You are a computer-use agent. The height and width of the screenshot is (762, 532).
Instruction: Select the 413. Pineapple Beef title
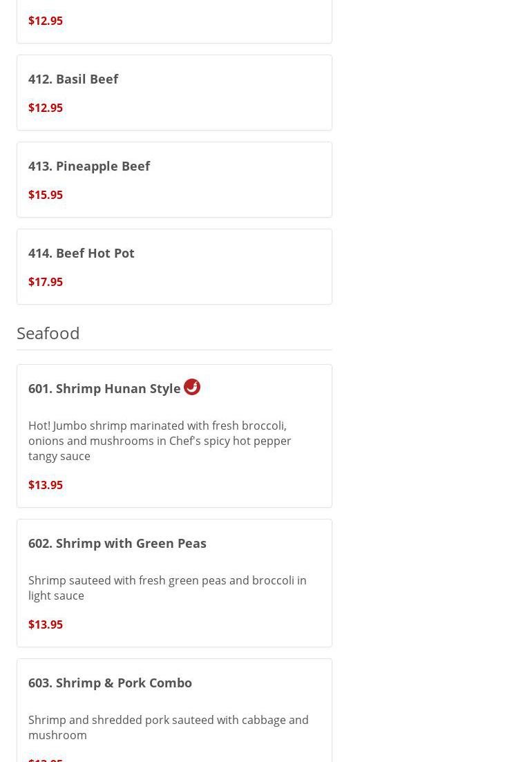(89, 166)
